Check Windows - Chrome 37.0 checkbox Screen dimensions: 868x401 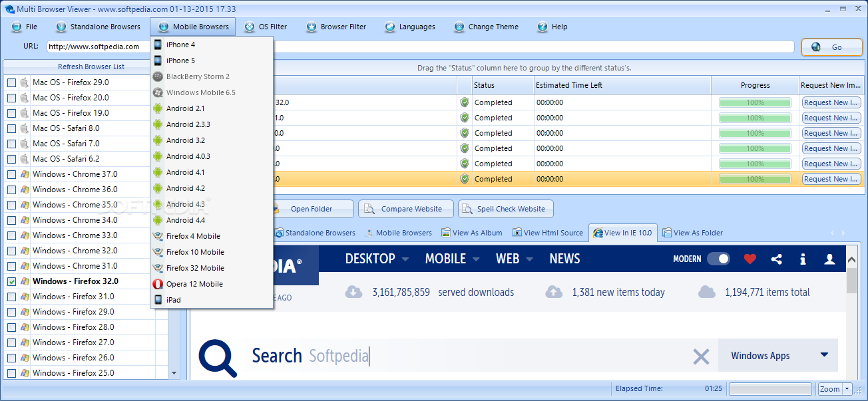click(x=11, y=174)
